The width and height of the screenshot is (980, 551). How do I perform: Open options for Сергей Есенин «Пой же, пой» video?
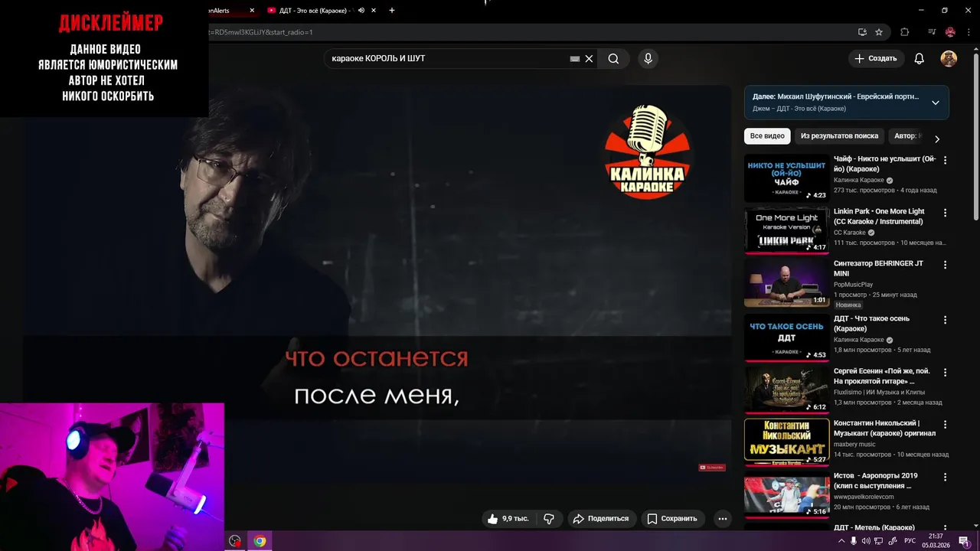point(945,372)
